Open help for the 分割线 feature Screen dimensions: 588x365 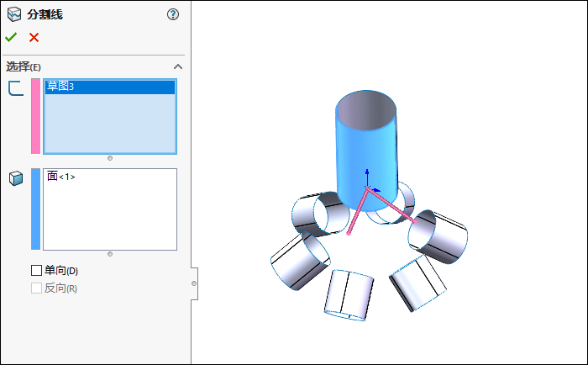173,14
